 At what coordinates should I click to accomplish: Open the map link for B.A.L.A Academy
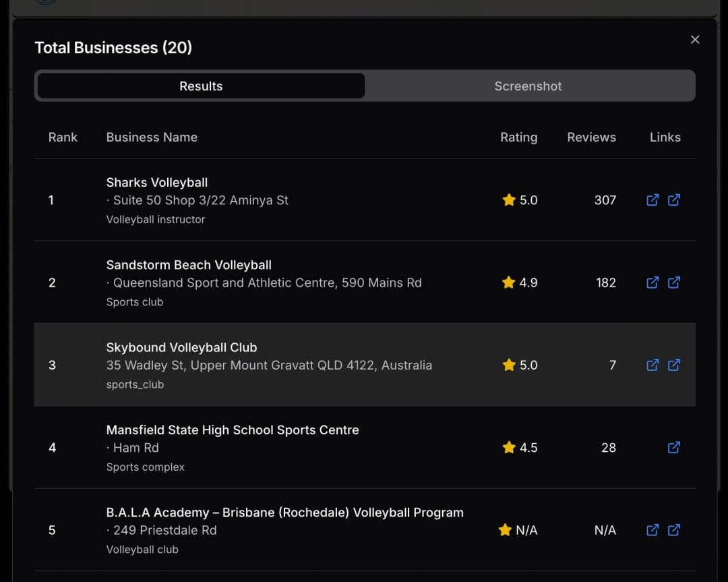point(653,530)
